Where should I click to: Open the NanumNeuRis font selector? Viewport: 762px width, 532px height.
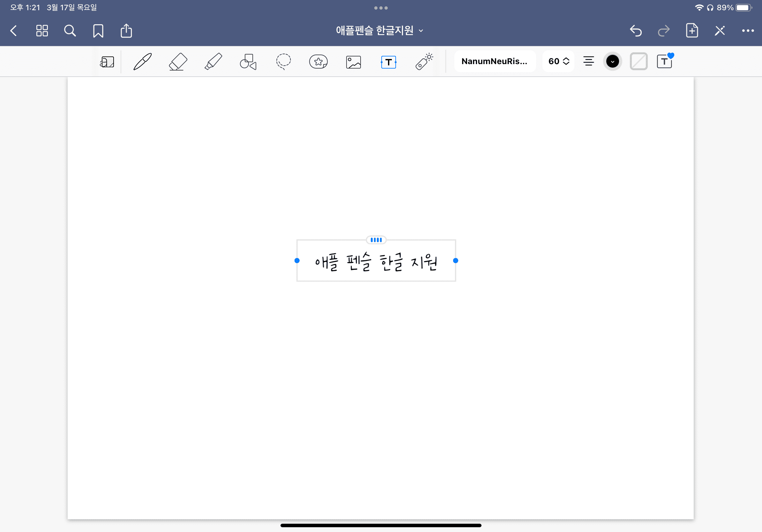tap(495, 61)
